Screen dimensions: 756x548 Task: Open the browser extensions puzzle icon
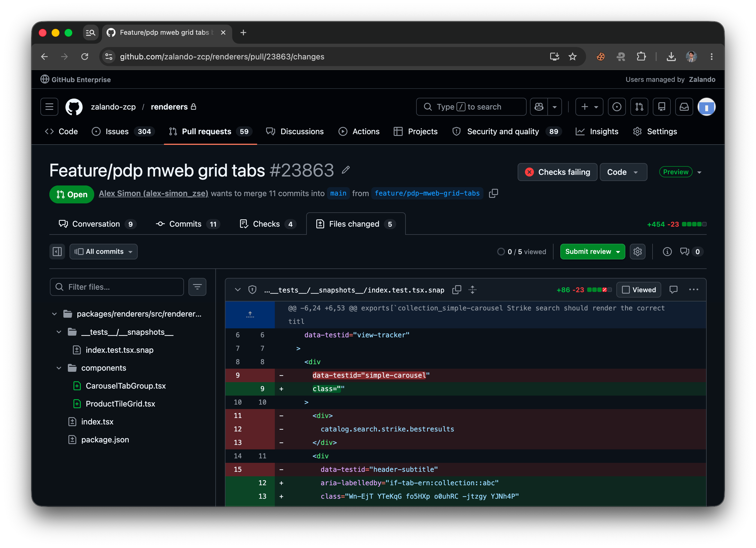(x=641, y=57)
